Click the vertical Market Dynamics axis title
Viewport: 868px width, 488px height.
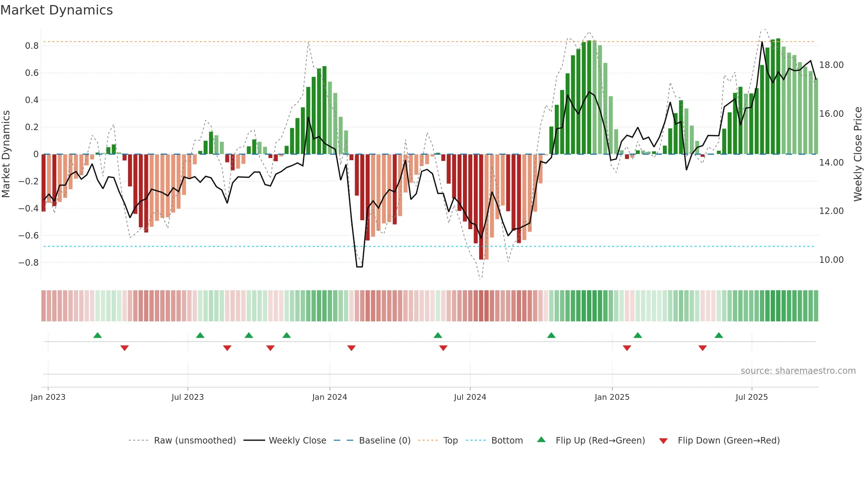[x=6, y=154]
